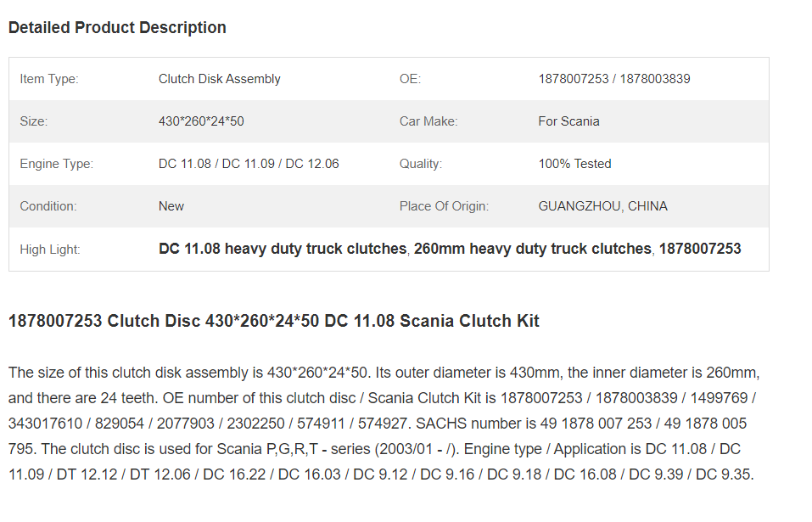This screenshot has height=522, width=812.
Task: Open the 260mm heavy duty truck clutches link
Action: pyautogui.click(x=532, y=249)
